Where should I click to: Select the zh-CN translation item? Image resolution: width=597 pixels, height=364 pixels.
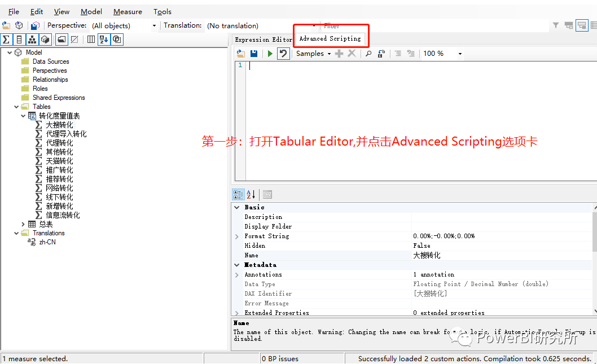click(47, 242)
